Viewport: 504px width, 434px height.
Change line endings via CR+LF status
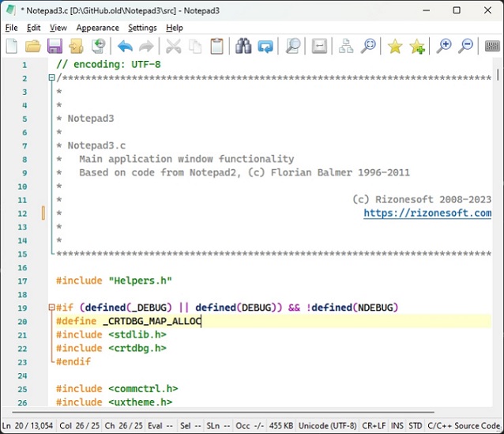coord(374,425)
